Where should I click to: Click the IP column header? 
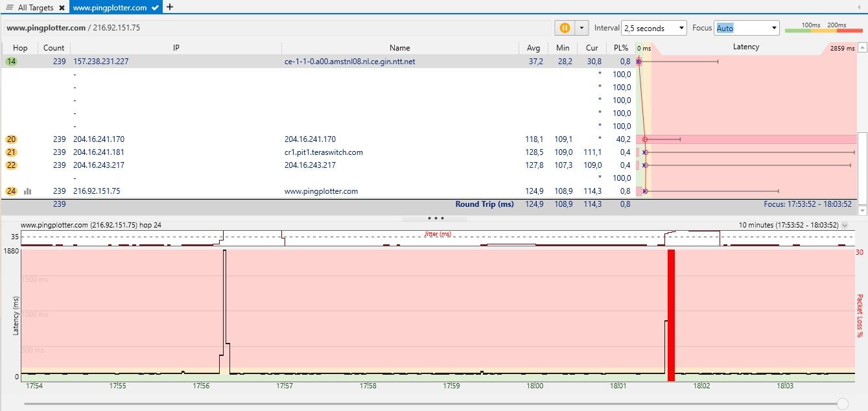(176, 47)
